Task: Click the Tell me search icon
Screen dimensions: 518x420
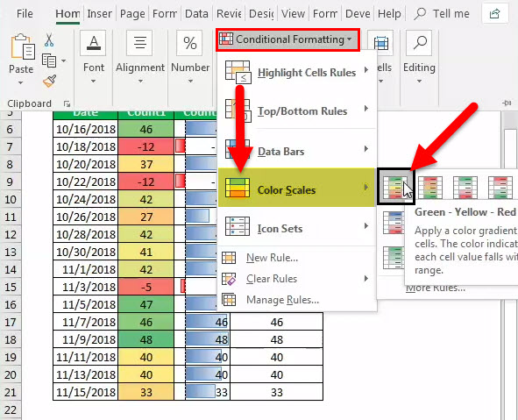Action: point(420,13)
